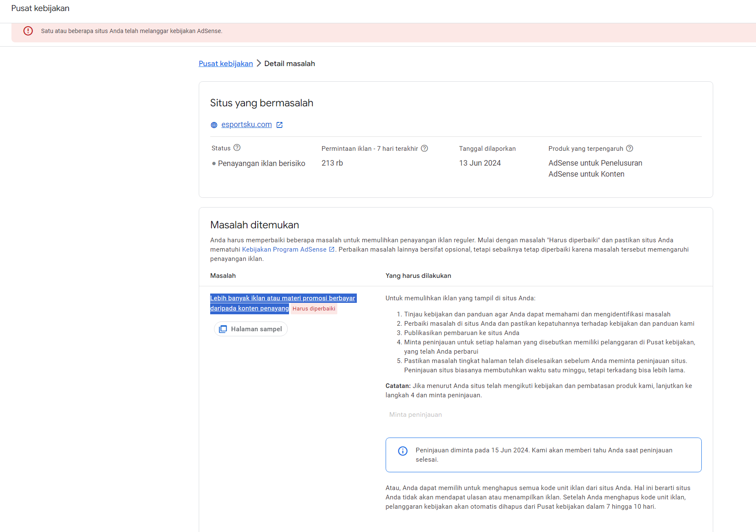This screenshot has height=532, width=756.
Task: Click 'Situs yang bermasalah' heading
Action: pyautogui.click(x=262, y=103)
